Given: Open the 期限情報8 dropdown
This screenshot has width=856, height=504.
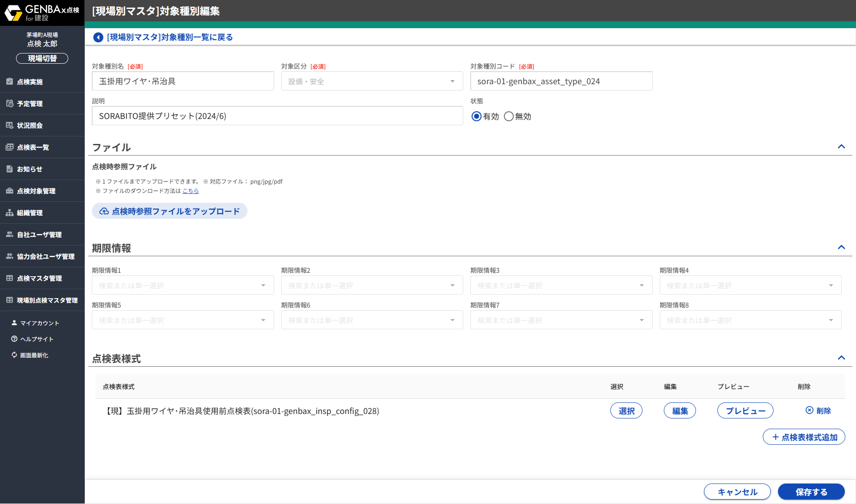Looking at the screenshot, I should tap(750, 320).
